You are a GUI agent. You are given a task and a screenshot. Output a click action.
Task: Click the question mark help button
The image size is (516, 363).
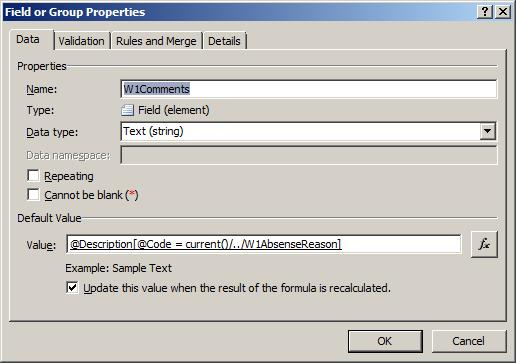click(x=485, y=12)
